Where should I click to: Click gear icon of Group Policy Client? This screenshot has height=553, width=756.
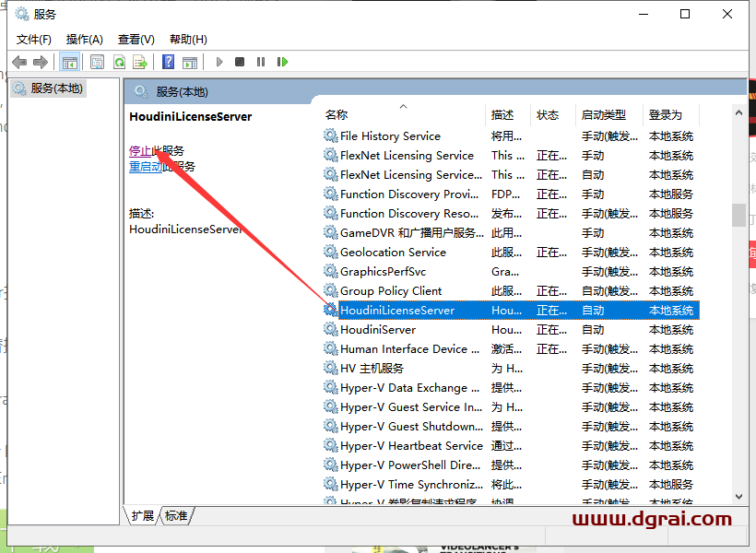330,290
